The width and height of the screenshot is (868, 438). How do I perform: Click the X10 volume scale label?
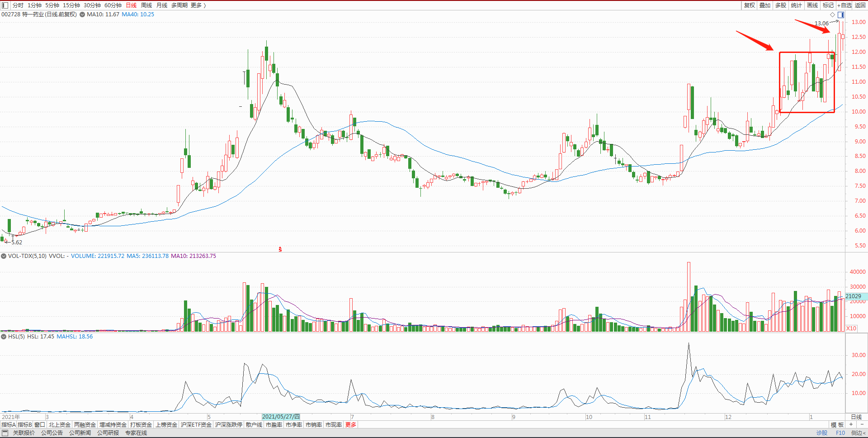pyautogui.click(x=851, y=328)
